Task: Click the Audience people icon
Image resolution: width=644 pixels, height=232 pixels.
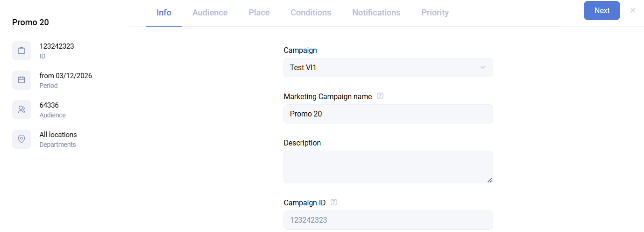Action: click(21, 109)
